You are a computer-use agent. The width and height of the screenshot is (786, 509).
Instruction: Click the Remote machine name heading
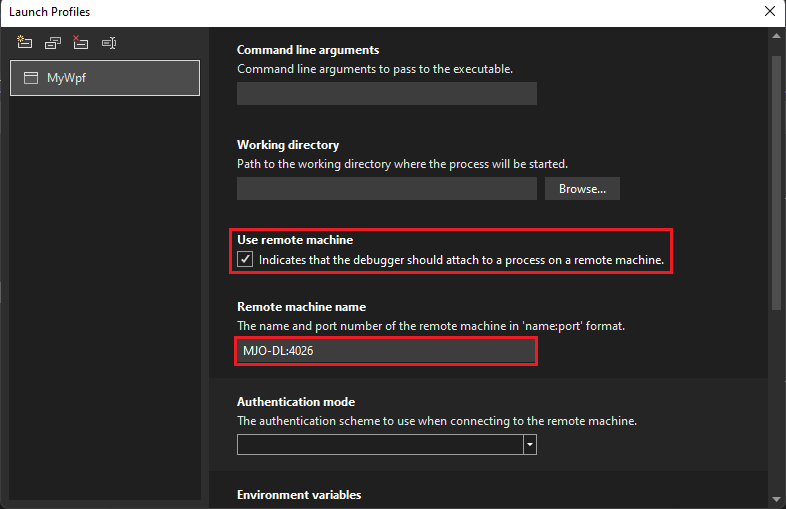click(301, 307)
